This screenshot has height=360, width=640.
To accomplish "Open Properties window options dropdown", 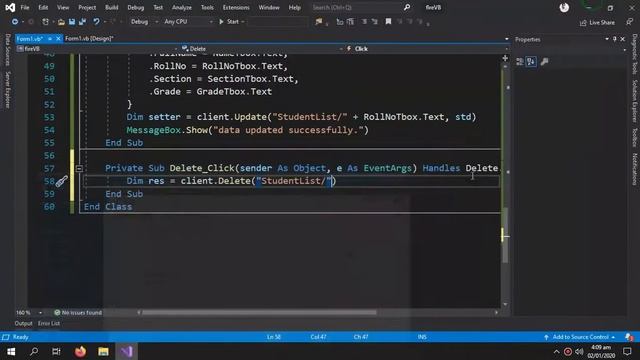I will click(x=607, y=39).
